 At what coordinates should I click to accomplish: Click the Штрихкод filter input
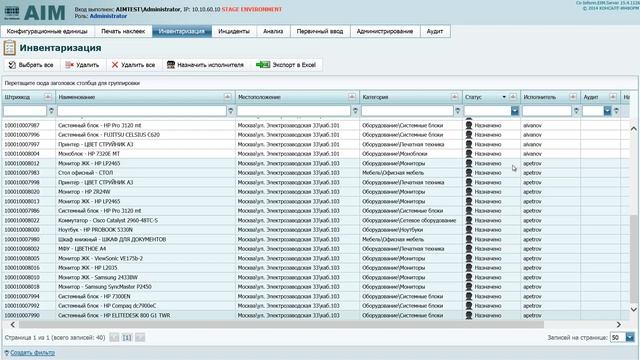25,111
